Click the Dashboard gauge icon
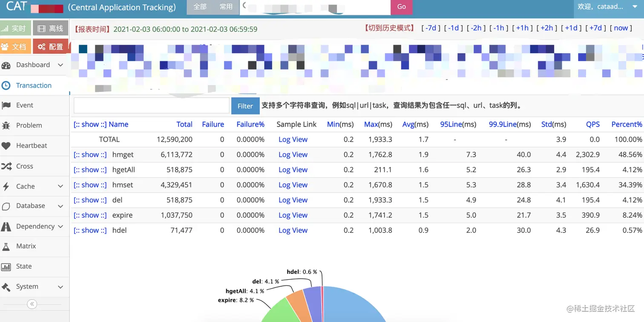 pos(6,65)
